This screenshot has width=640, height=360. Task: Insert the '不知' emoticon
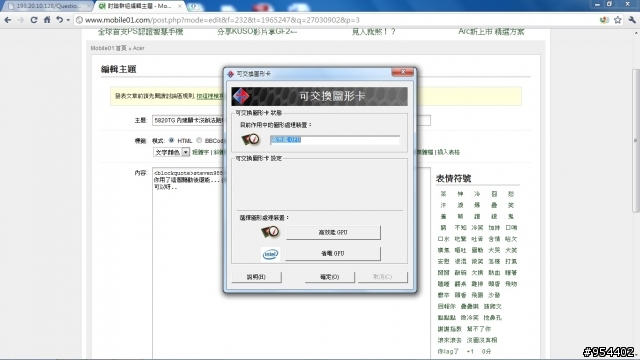click(x=460, y=228)
